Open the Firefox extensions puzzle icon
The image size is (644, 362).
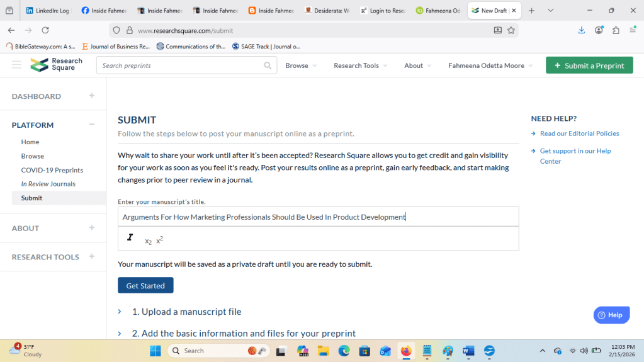click(616, 30)
